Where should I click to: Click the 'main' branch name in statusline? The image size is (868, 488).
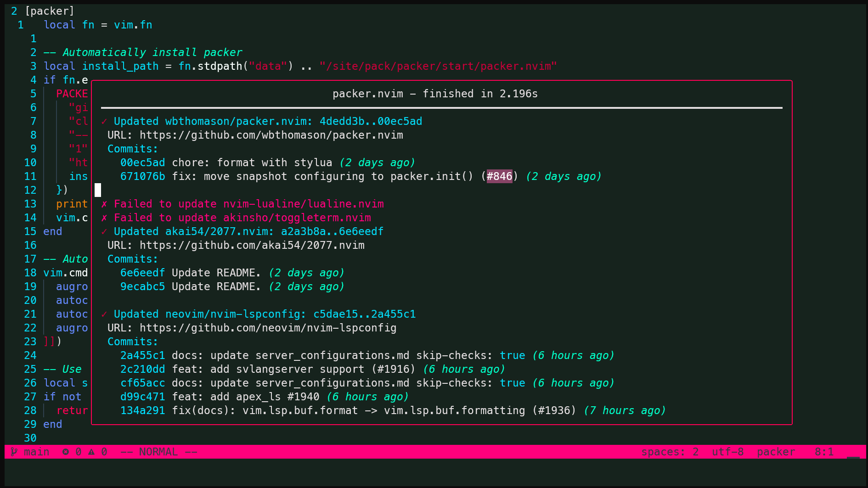(x=37, y=452)
